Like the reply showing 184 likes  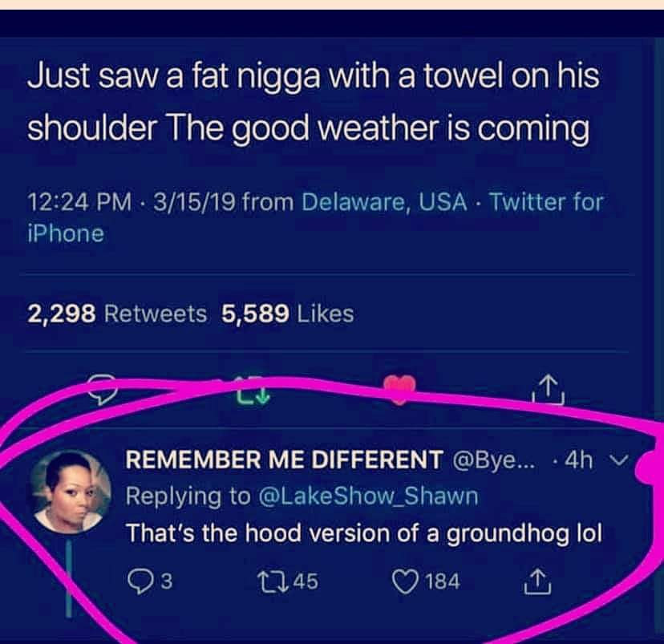[426, 581]
